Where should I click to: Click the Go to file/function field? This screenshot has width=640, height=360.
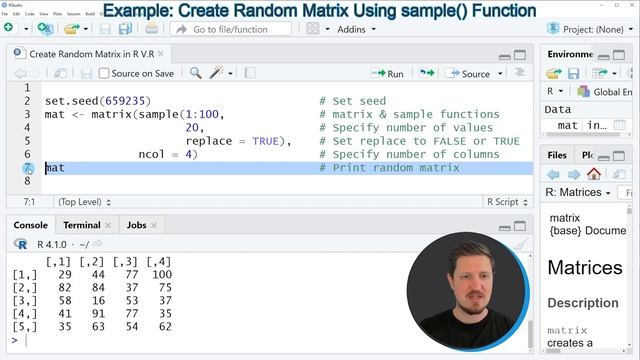click(x=231, y=29)
